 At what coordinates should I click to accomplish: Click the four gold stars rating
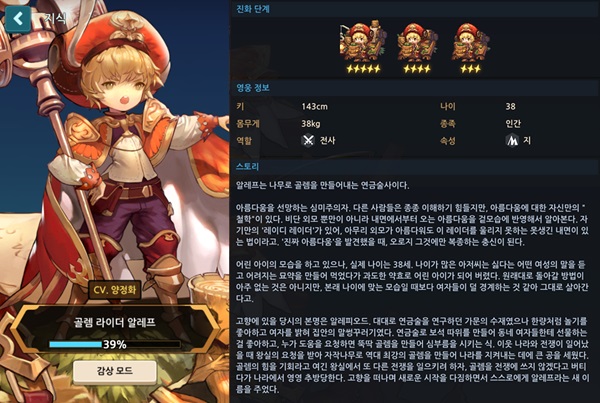click(x=417, y=69)
